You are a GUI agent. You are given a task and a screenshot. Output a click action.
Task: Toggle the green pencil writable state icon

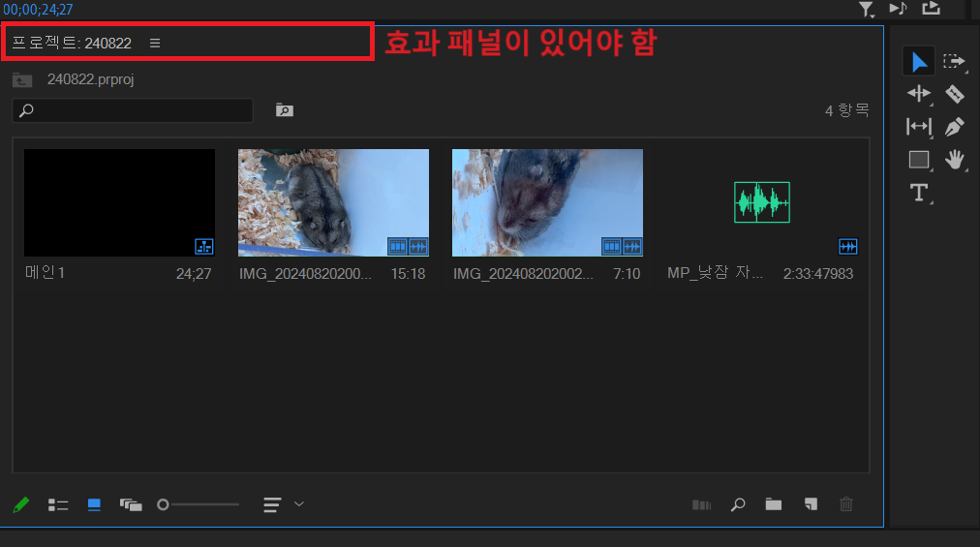21,504
